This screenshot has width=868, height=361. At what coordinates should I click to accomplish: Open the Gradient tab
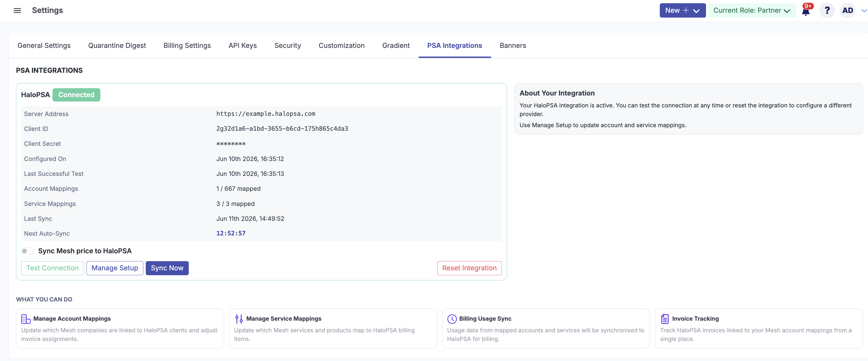[x=396, y=45]
